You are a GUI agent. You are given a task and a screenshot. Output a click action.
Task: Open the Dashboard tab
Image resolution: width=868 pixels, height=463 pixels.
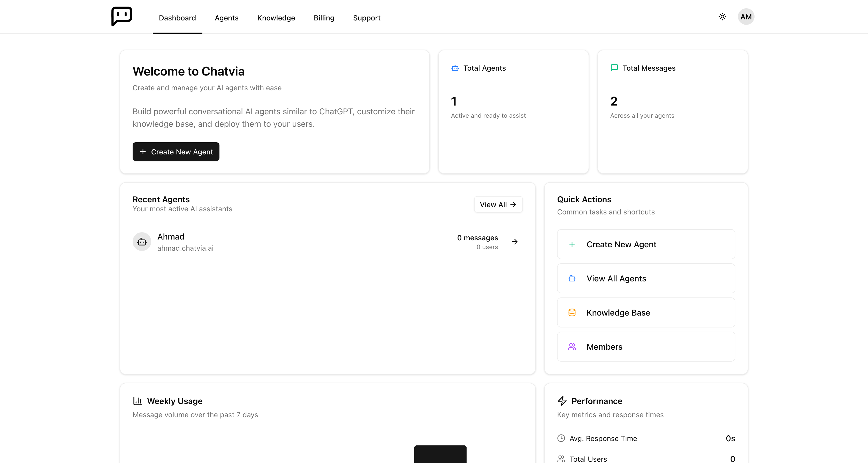click(x=177, y=18)
